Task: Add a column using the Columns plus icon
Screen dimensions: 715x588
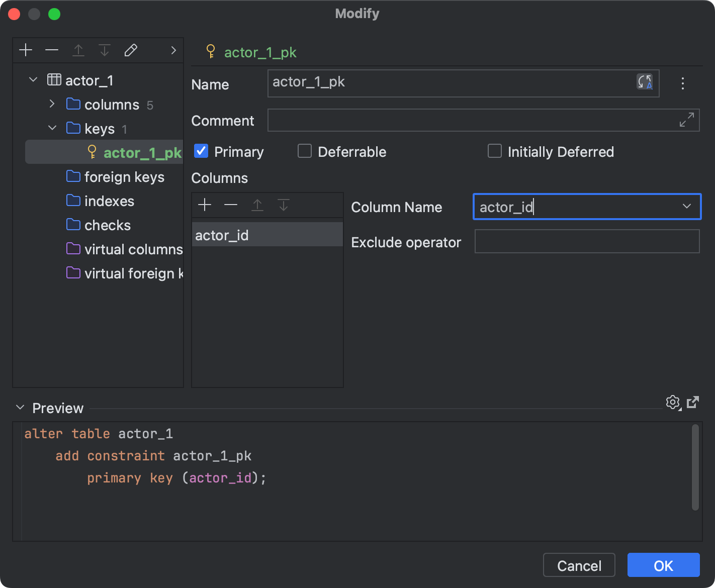Action: click(204, 205)
